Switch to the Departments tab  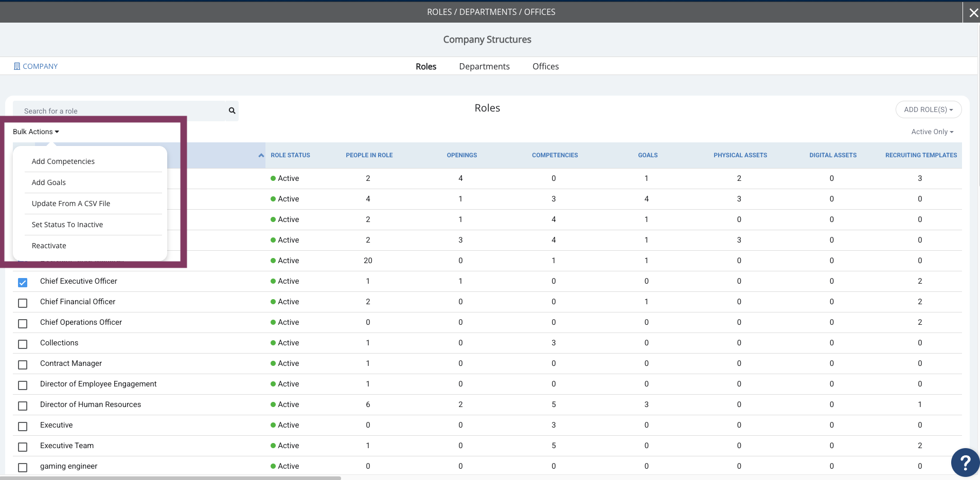click(484, 66)
